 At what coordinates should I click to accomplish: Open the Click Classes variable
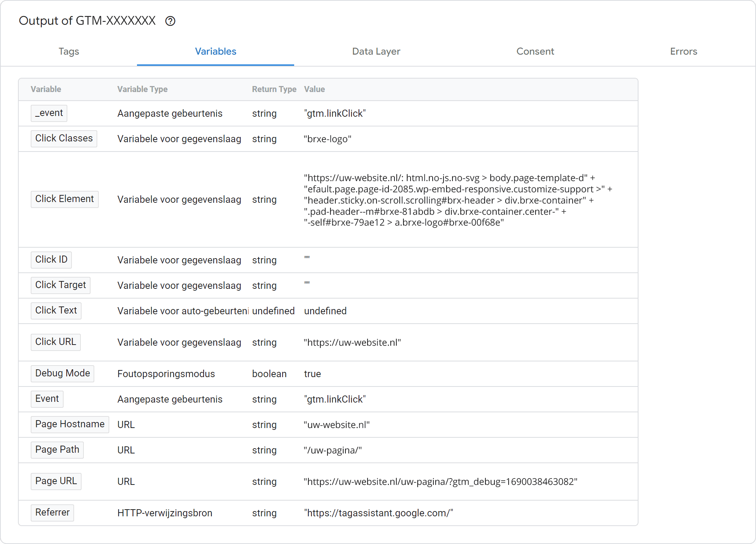coord(64,138)
